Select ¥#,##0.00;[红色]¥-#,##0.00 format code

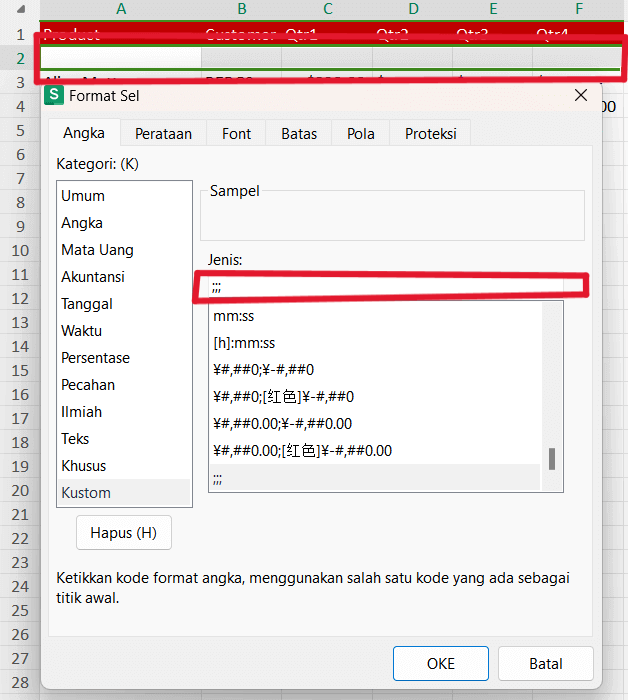(x=375, y=450)
